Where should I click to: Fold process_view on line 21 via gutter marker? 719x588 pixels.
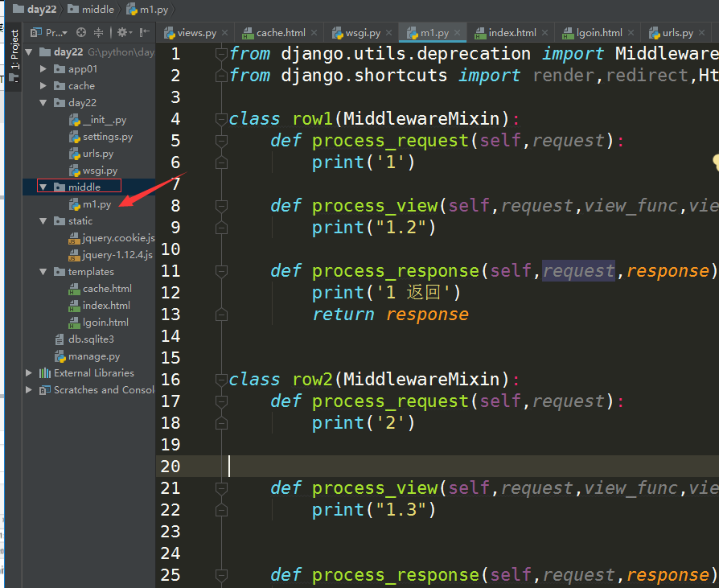221,488
